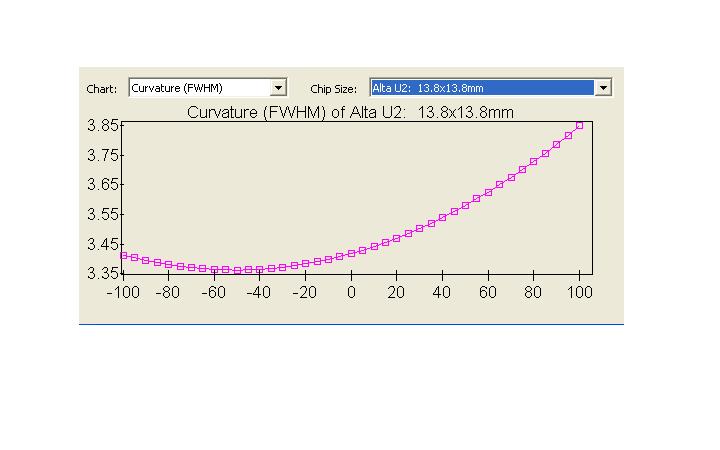720x450 pixels.
Task: Click the 80 x-axis label
Action: click(x=533, y=292)
